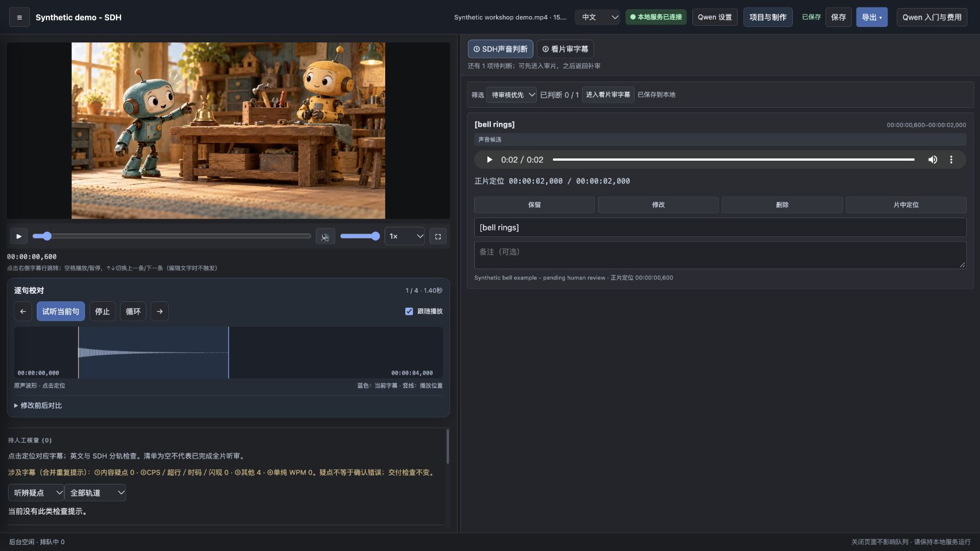Go to next subtitle line arrow
The width and height of the screenshot is (980, 551).
pyautogui.click(x=160, y=311)
